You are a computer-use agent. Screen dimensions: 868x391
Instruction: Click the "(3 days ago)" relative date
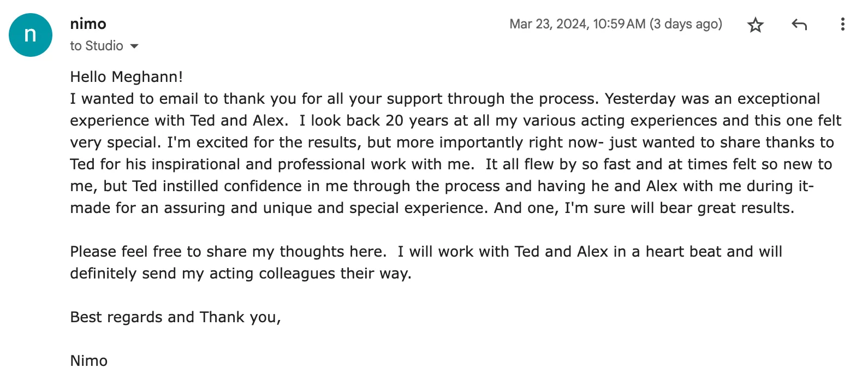point(686,24)
